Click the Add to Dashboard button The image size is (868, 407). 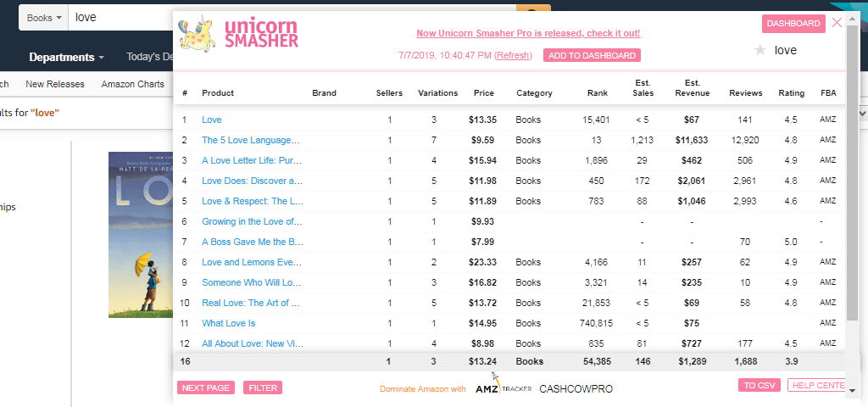pos(592,55)
